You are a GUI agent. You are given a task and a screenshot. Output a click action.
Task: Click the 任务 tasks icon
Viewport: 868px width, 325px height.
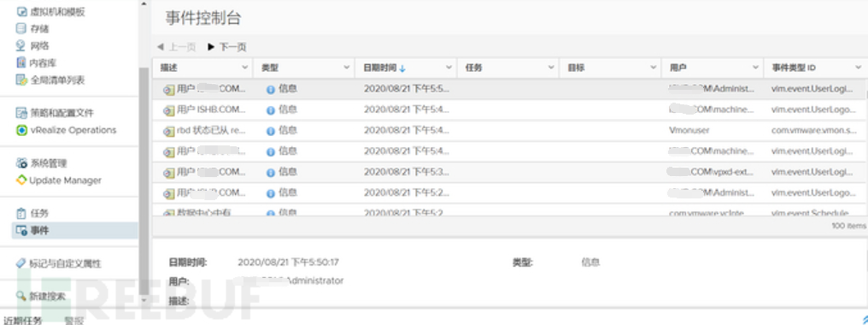(21, 214)
